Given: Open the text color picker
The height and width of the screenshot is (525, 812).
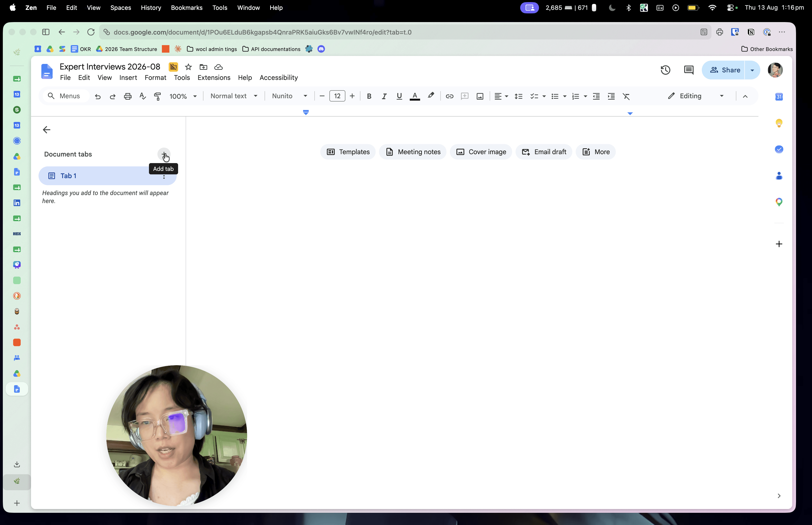Looking at the screenshot, I should [x=415, y=97].
